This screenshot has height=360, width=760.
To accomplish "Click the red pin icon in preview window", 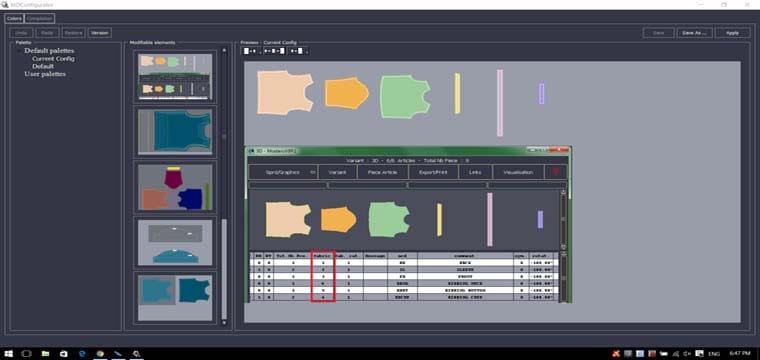I will (x=556, y=172).
